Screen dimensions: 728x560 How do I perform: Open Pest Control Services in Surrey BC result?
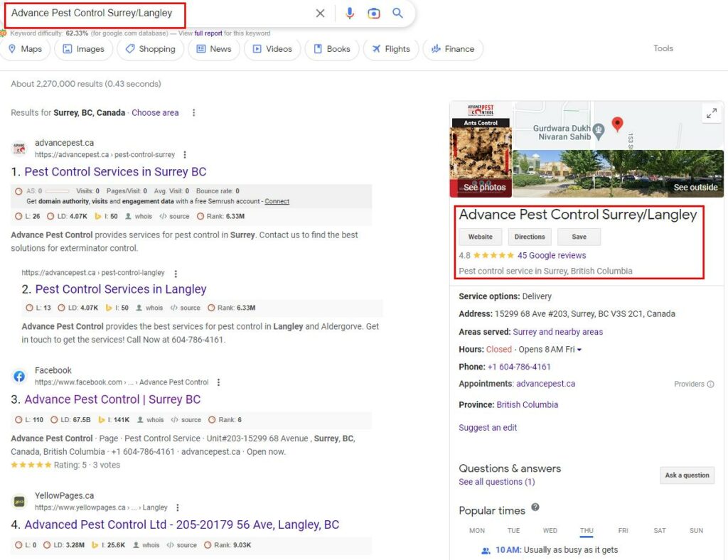coord(115,172)
